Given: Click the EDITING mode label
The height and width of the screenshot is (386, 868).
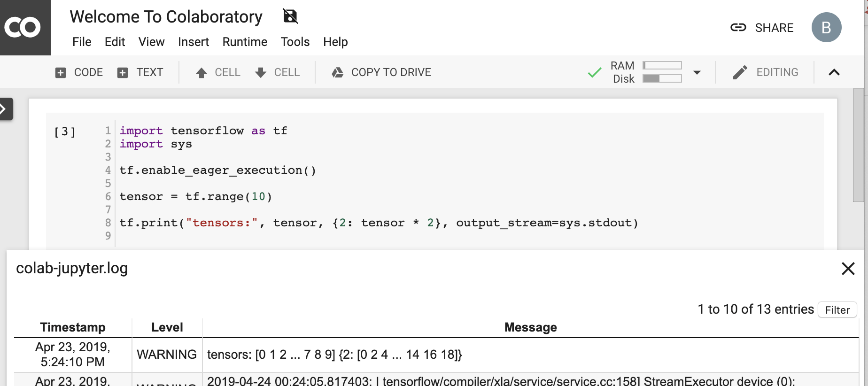Looking at the screenshot, I should point(777,72).
